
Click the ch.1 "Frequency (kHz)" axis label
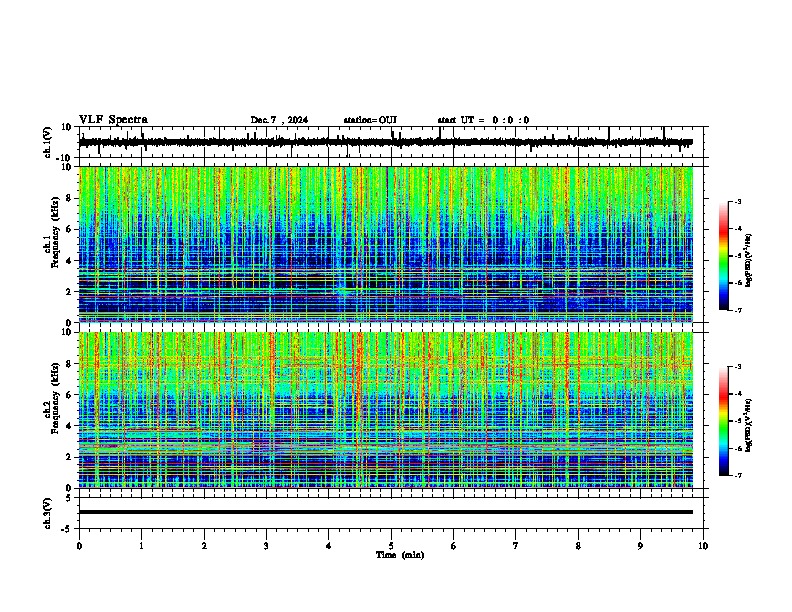point(55,231)
